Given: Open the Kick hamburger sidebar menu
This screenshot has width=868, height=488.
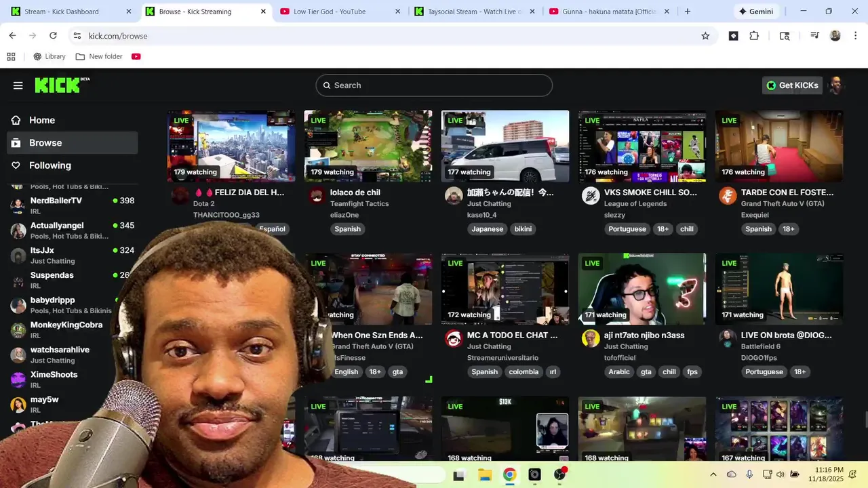Looking at the screenshot, I should coord(18,85).
